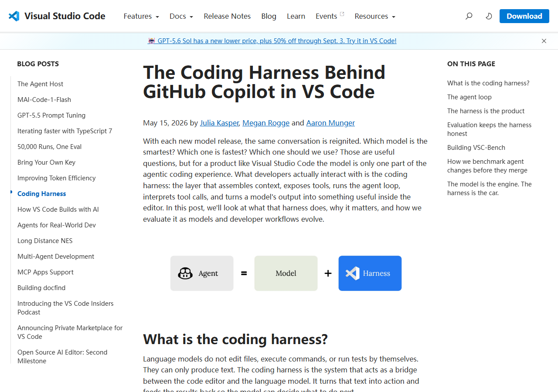Expand the Features dropdown menu
The height and width of the screenshot is (392, 558).
(141, 16)
